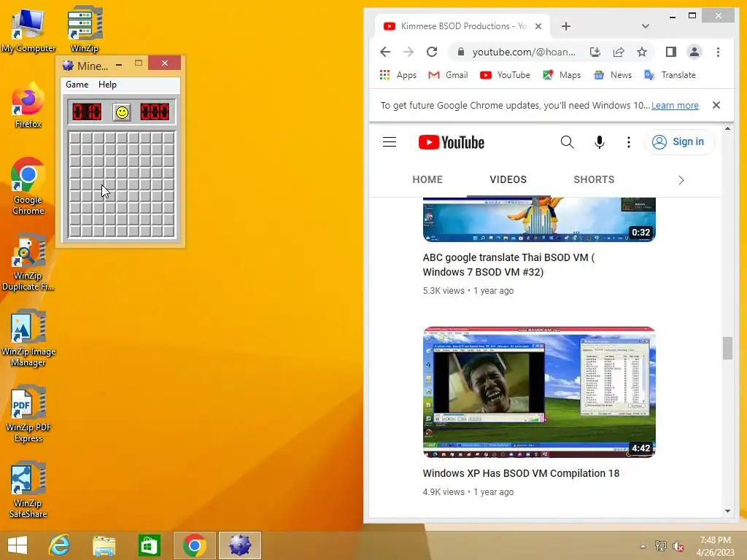Click the share page icon in Chrome
This screenshot has width=747, height=560.
tap(619, 52)
